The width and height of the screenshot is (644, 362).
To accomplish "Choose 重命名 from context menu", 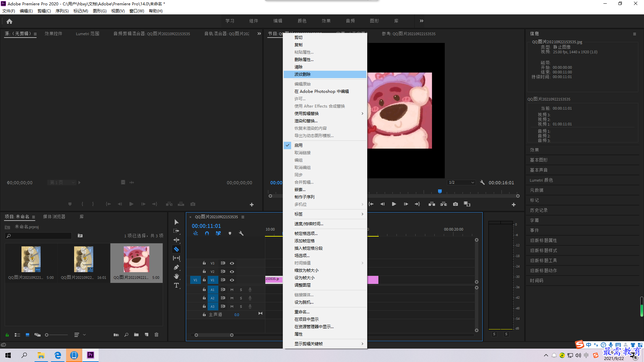I will tap(325, 312).
